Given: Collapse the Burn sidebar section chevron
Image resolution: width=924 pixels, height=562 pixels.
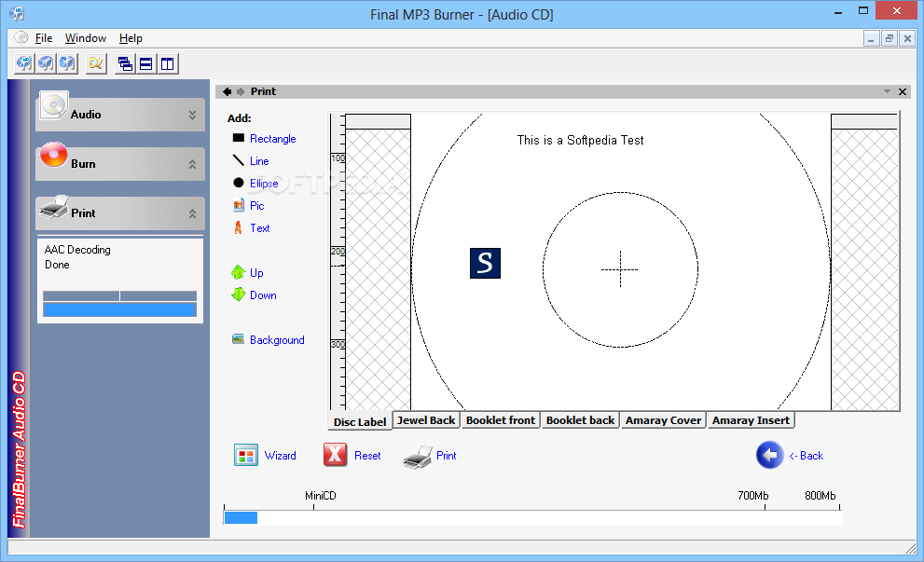Looking at the screenshot, I should pyautogui.click(x=192, y=164).
